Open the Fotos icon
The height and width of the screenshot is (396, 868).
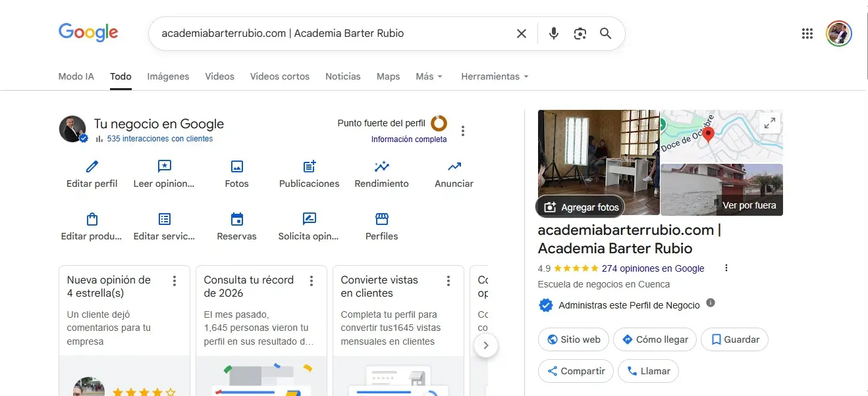tap(237, 166)
